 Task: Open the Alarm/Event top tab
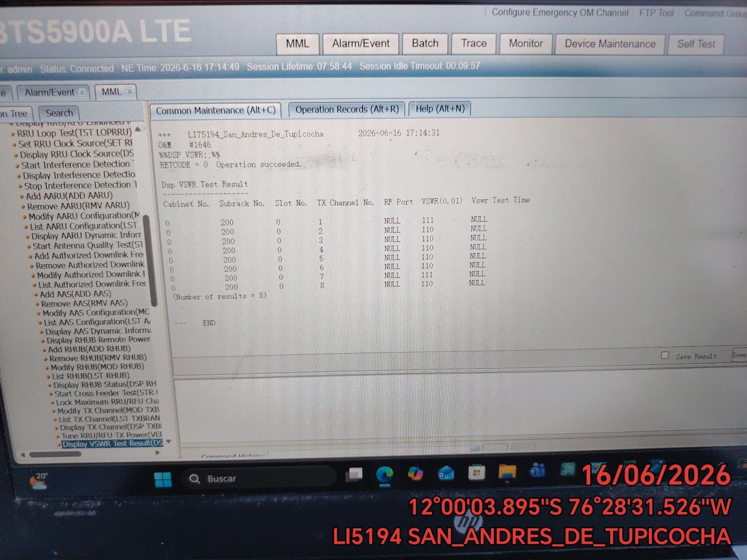[360, 44]
